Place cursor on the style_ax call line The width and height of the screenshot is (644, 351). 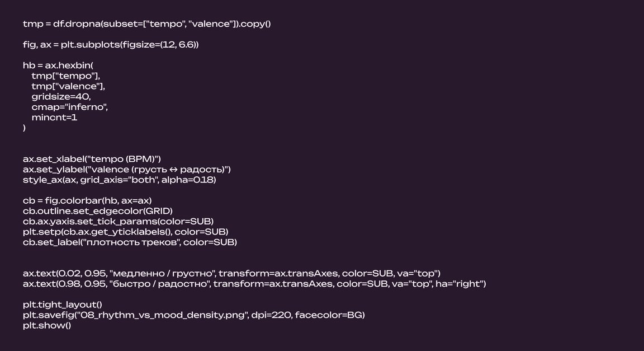119,180
